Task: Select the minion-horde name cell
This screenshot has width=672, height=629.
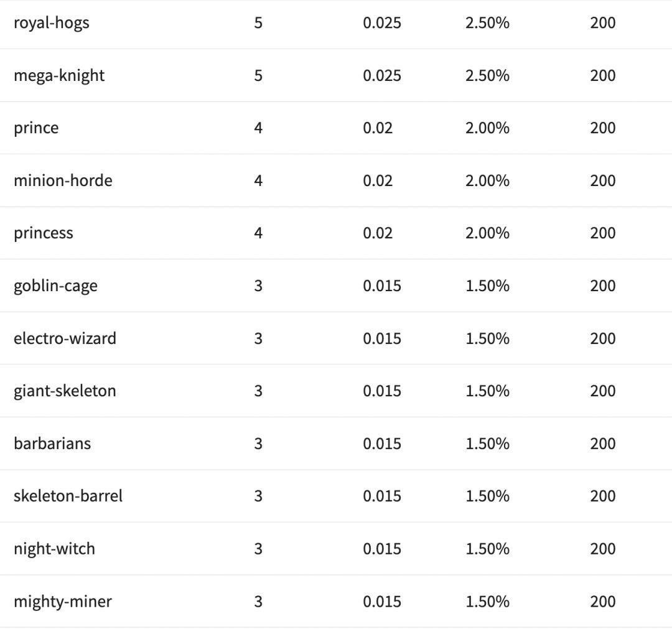Action: click(63, 181)
